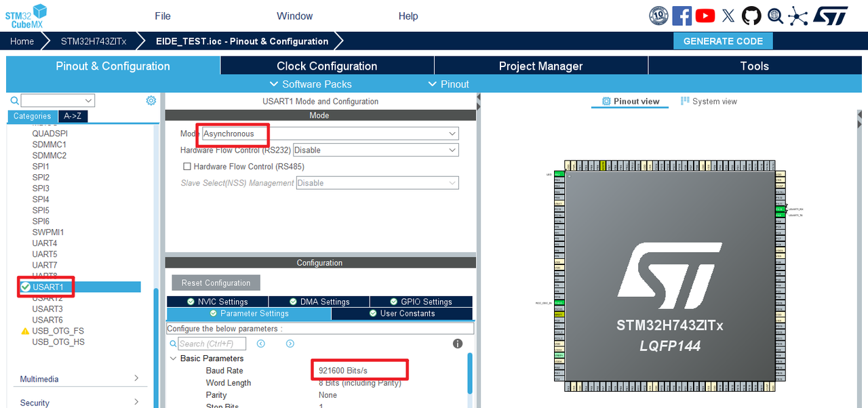Click the GENERATE CODE button

coord(723,41)
